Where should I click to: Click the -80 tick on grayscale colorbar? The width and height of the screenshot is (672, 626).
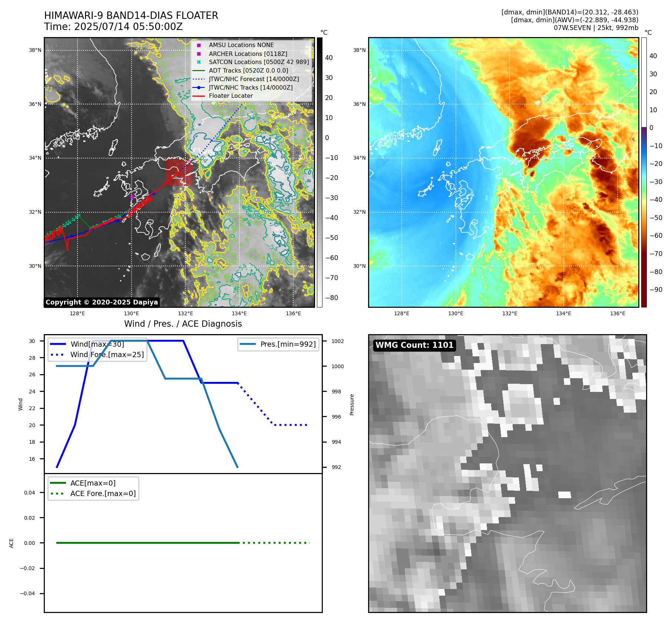(332, 298)
